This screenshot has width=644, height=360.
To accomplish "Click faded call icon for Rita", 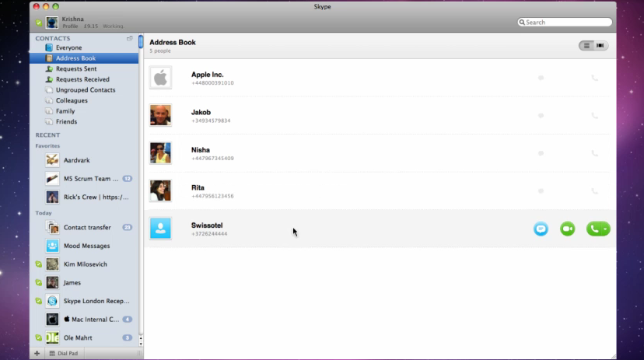I will coord(594,190).
